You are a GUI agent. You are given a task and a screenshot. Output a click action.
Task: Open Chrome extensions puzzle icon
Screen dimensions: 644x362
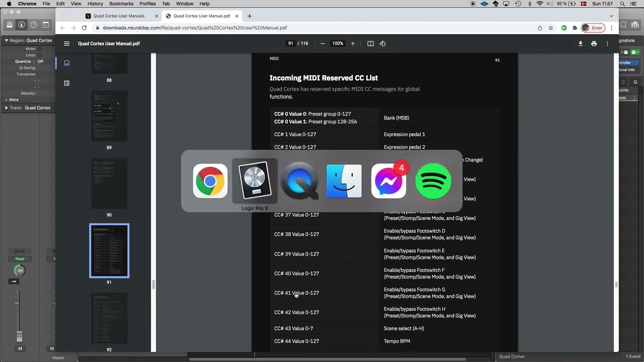coord(575,28)
